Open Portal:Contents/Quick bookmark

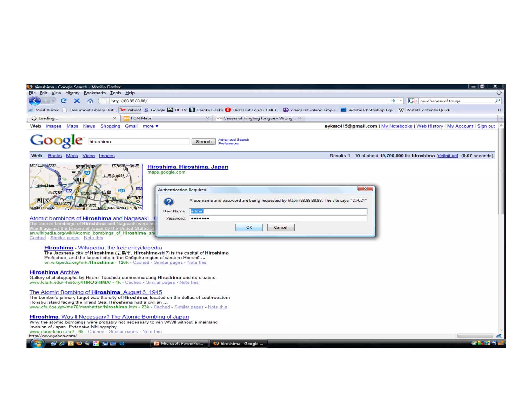[x=426, y=110]
